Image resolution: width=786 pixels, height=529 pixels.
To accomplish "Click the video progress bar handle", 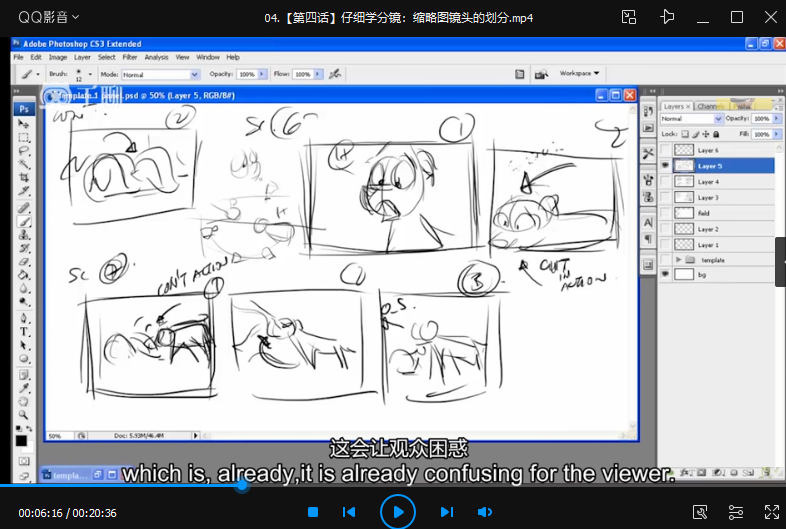I will tap(242, 486).
